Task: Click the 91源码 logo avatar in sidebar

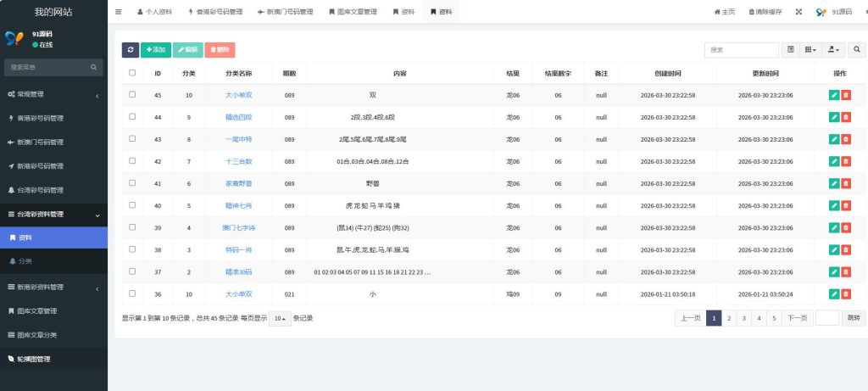Action: (x=14, y=38)
